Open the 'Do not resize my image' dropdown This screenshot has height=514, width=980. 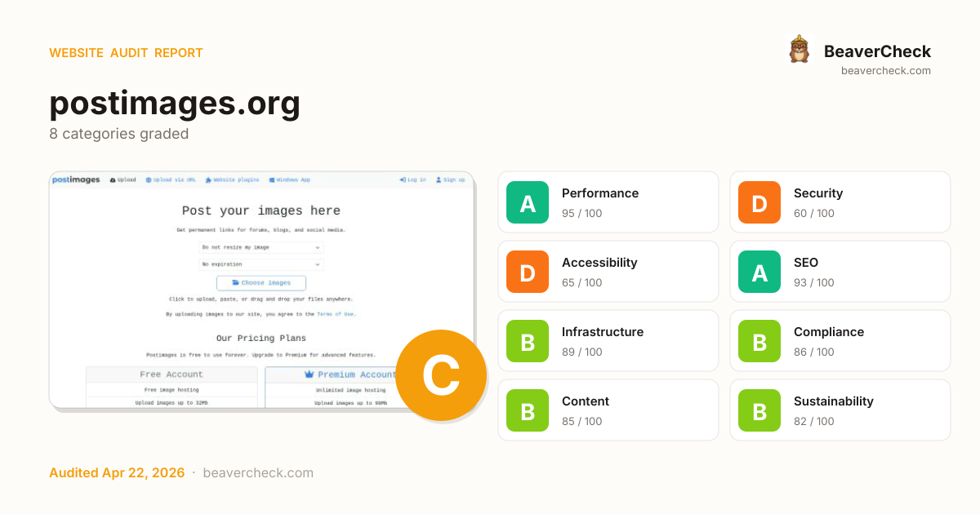point(261,247)
